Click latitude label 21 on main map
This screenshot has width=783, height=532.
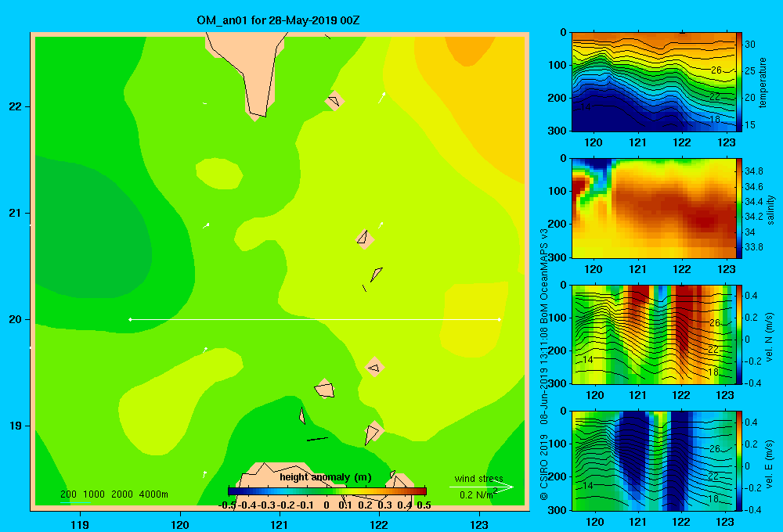click(x=16, y=213)
